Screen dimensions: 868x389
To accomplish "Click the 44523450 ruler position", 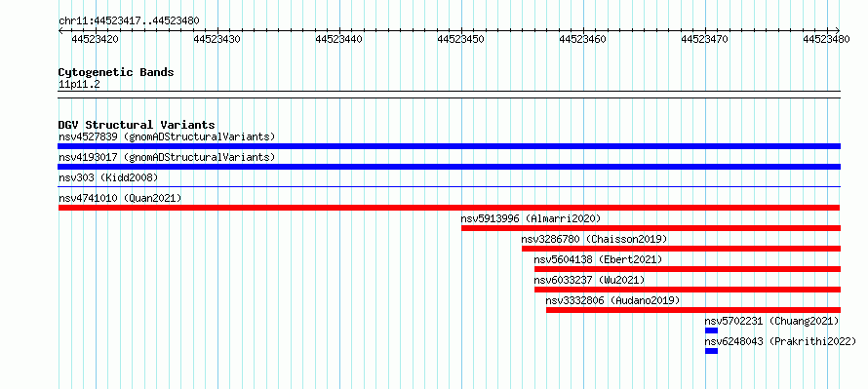I will coord(460,39).
